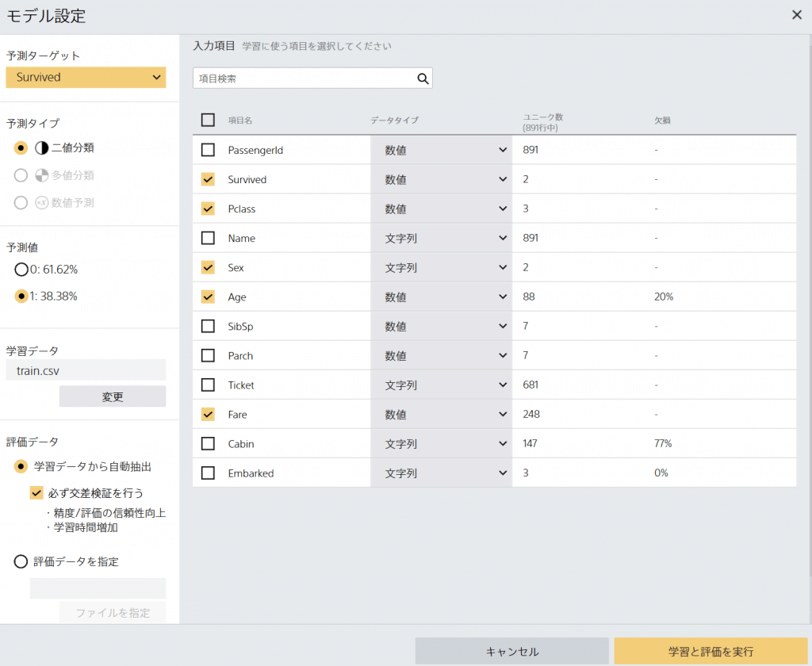This screenshot has height=666, width=812.
Task: Select the 評価データを指定 radio option
Action: tap(21, 561)
